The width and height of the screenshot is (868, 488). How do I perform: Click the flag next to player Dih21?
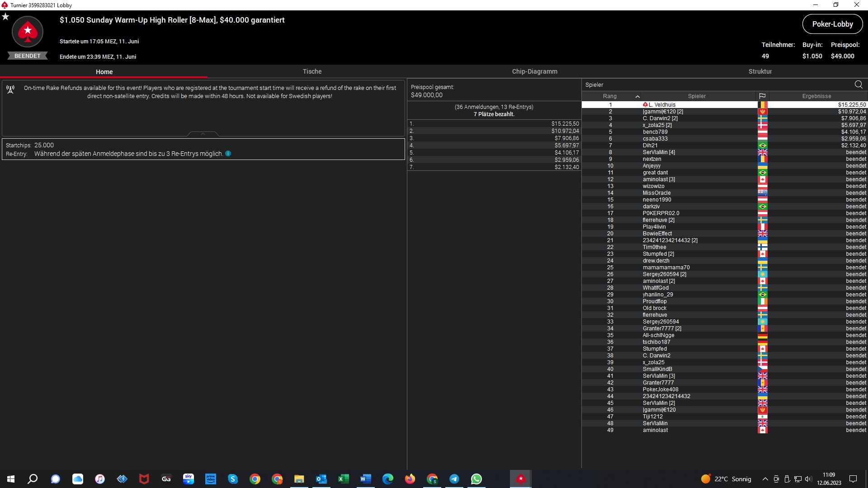point(763,145)
